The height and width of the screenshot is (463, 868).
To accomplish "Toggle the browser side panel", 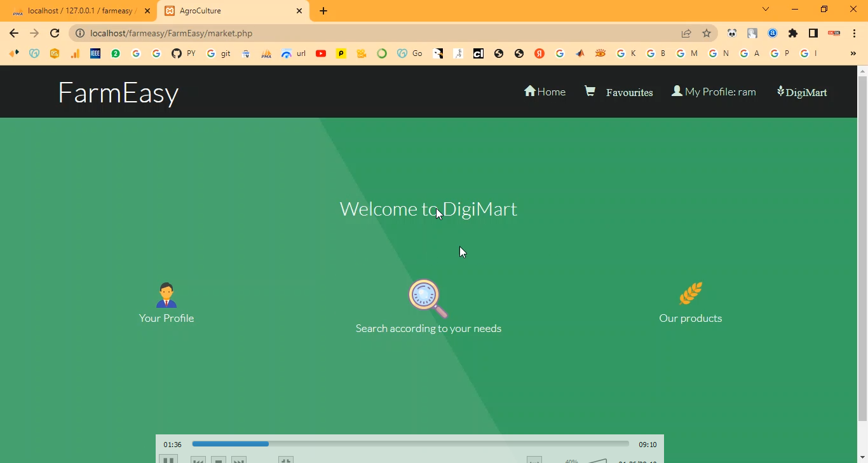I will pyautogui.click(x=813, y=33).
